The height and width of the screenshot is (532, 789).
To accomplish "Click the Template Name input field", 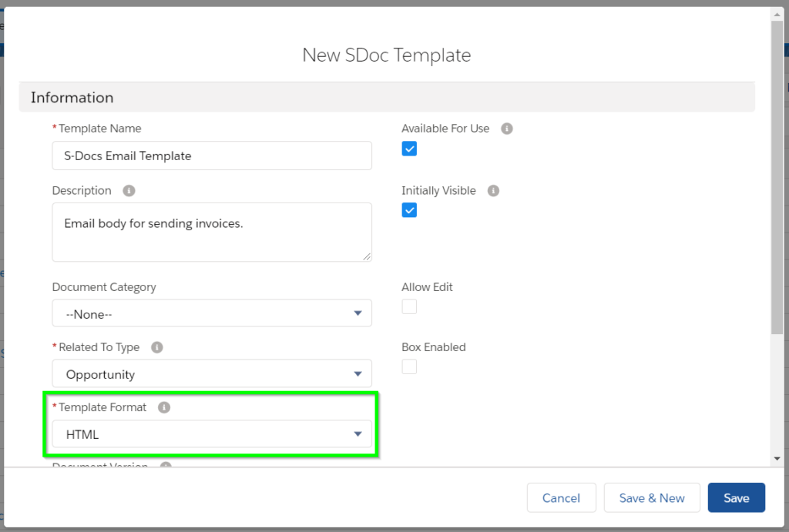I will [212, 156].
